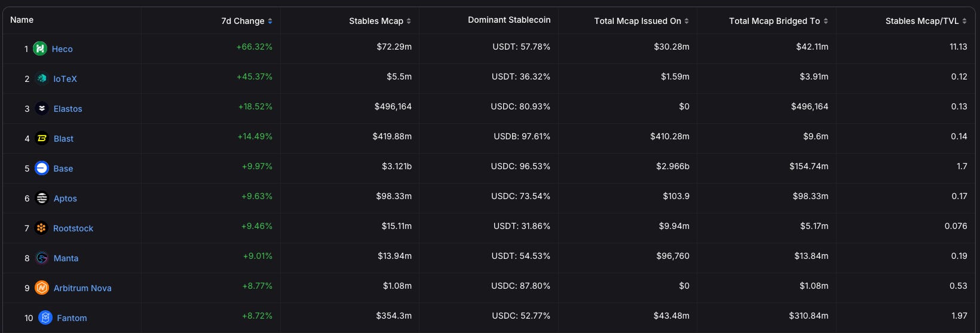
Task: Open the Rootstock chain link
Action: 73,228
